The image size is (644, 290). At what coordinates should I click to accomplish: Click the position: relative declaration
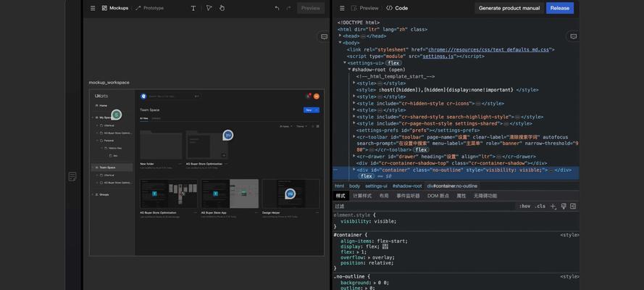(367, 263)
